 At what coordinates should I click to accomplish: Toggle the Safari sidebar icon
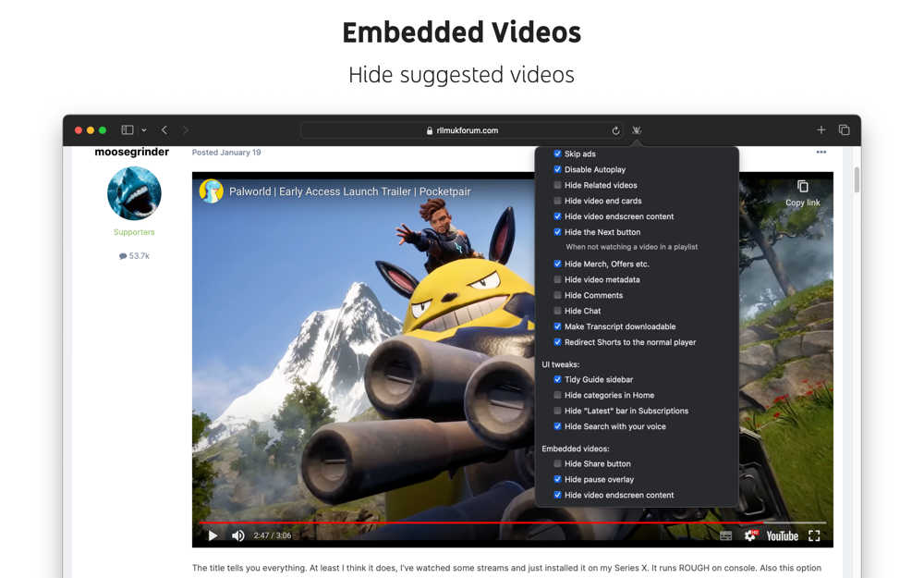128,129
